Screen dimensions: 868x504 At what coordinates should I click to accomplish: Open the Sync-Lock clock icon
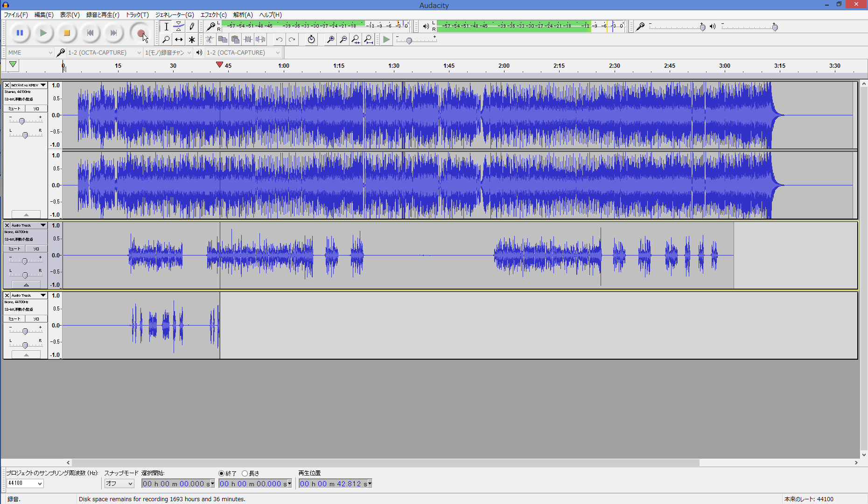point(311,39)
